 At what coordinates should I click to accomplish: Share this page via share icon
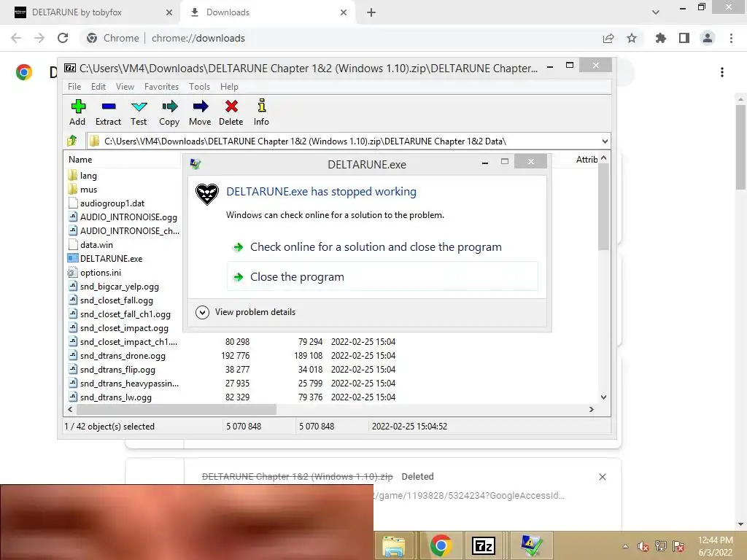(x=608, y=38)
